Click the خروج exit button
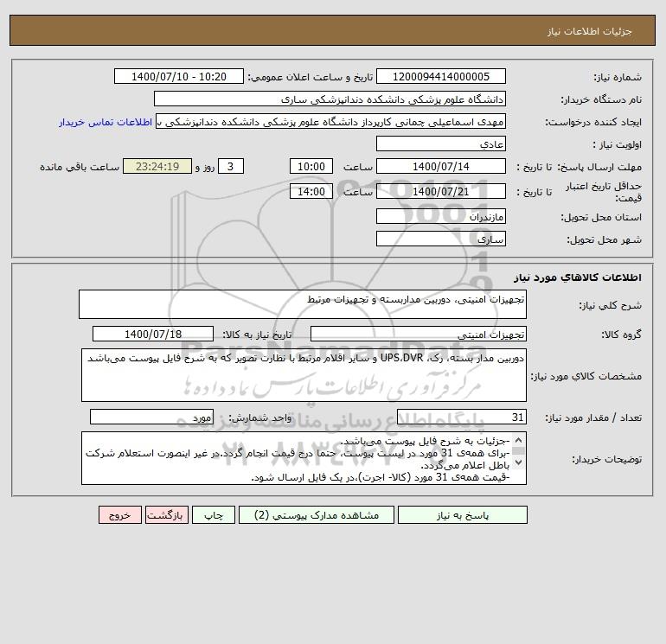Image resolution: width=666 pixels, height=644 pixels. (x=119, y=515)
